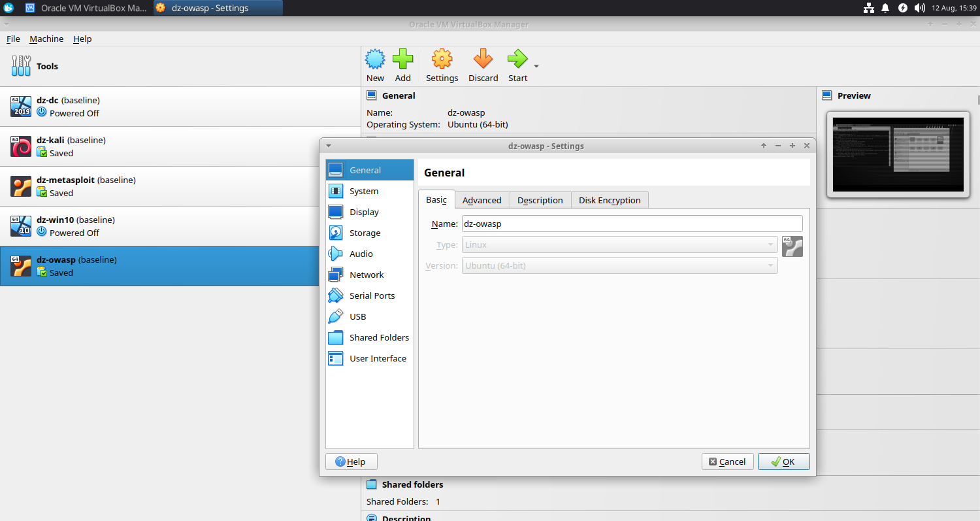Click the dz-win10 Windows 10 icon
The height and width of the screenshot is (521, 980).
(x=21, y=226)
